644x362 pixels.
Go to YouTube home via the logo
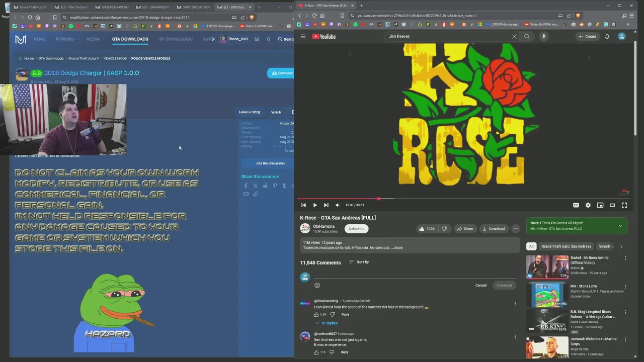(324, 36)
